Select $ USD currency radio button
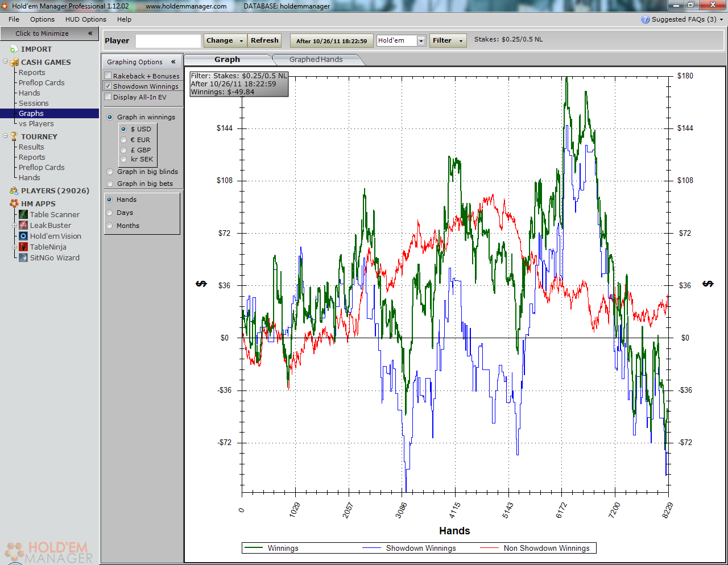This screenshot has width=728, height=565. click(x=123, y=129)
